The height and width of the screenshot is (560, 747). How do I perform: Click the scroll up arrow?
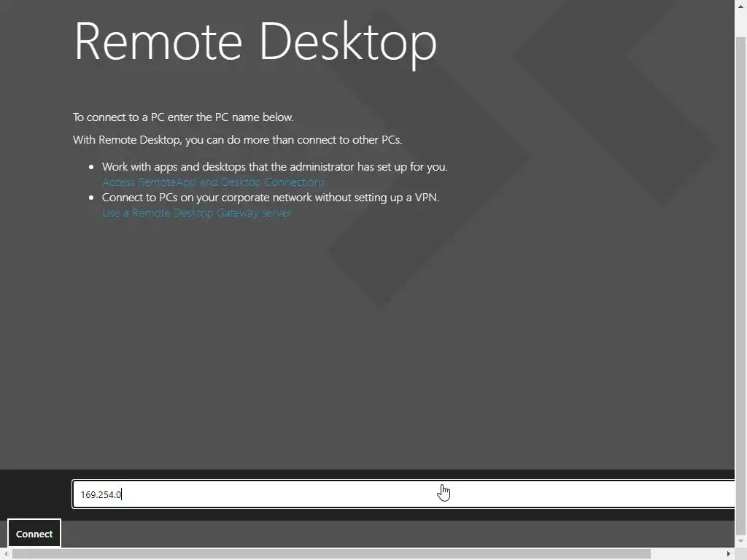click(x=741, y=5)
